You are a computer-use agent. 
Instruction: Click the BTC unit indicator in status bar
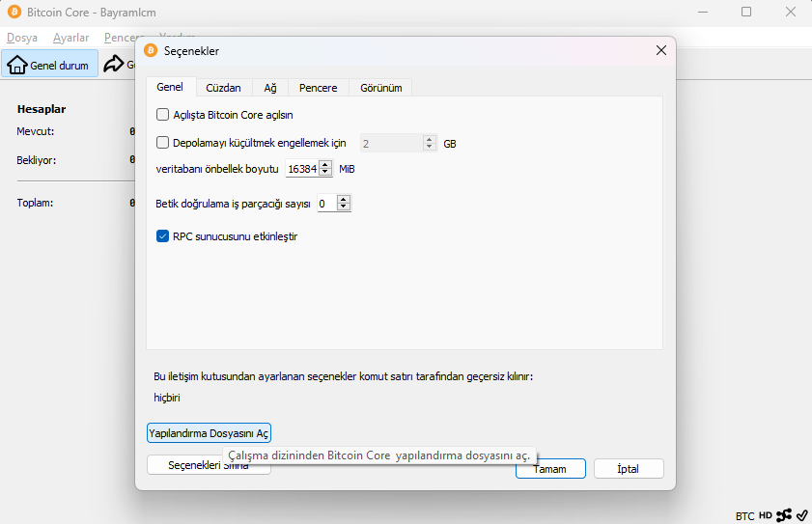pyautogui.click(x=744, y=515)
